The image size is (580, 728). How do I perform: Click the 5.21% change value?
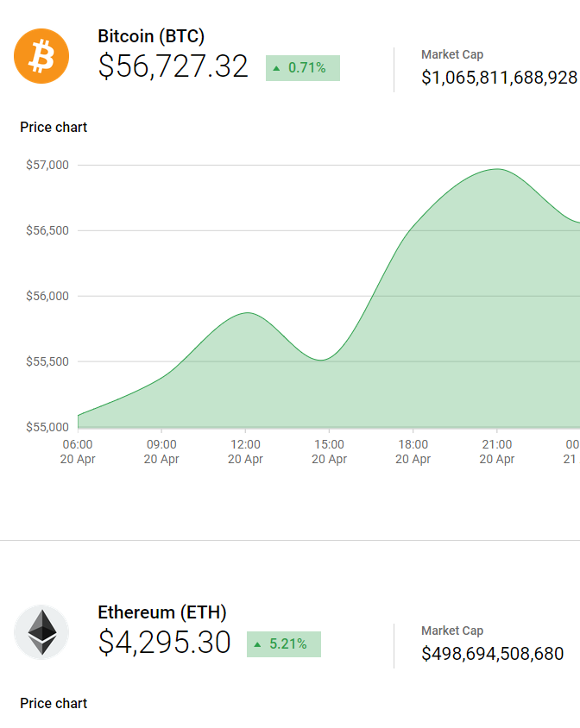pyautogui.click(x=288, y=644)
